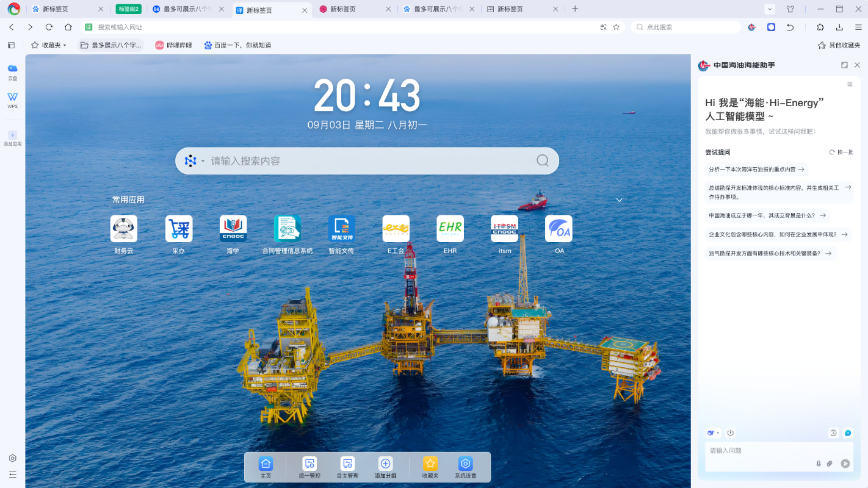The width and height of the screenshot is (868, 488).
Task: Open WPS from the left sidebar
Action: pyautogui.click(x=12, y=98)
